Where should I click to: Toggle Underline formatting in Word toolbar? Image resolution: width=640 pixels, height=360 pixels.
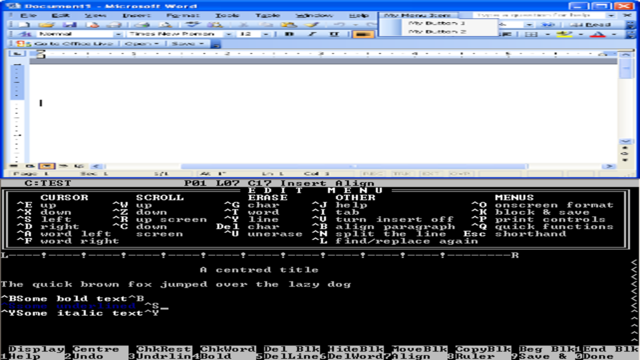(334, 34)
